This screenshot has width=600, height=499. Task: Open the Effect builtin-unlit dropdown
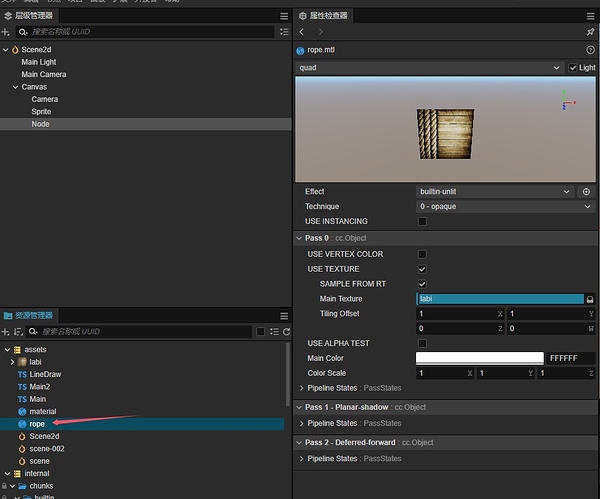[x=495, y=192]
